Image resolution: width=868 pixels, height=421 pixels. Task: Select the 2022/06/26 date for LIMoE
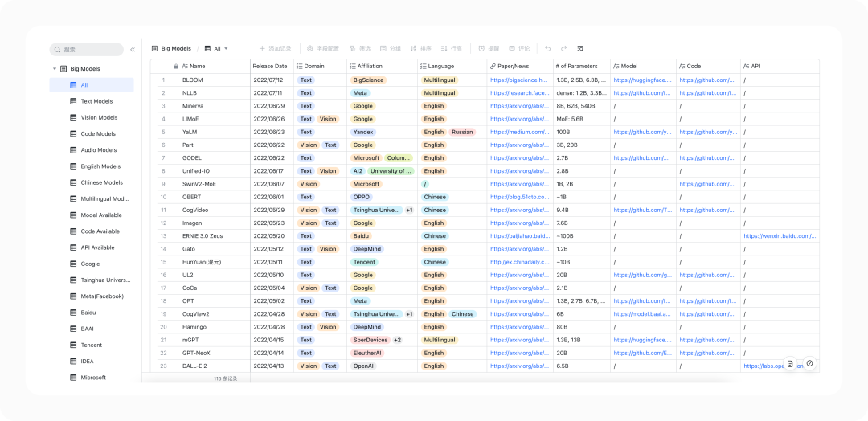[x=272, y=119]
